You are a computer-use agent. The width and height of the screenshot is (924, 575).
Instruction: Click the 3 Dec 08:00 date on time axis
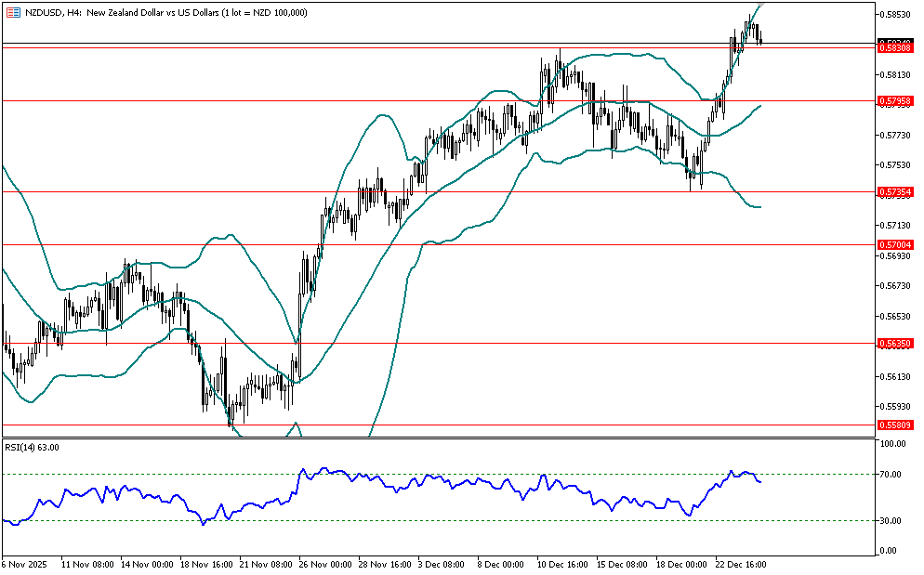pos(441,564)
